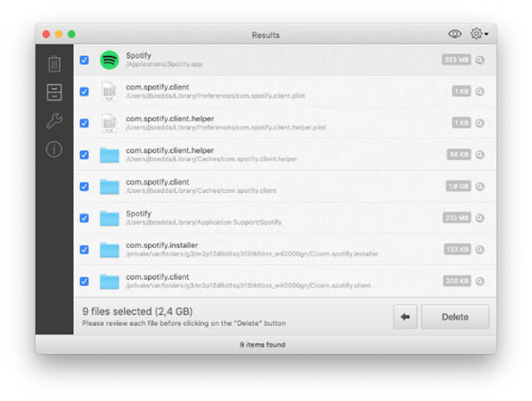This screenshot has height=401, width=532.
Task: Click the 323 MB size badge
Action: point(456,59)
